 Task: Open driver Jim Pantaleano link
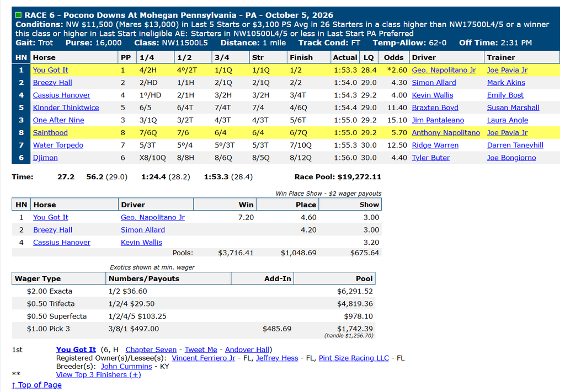[x=438, y=120]
